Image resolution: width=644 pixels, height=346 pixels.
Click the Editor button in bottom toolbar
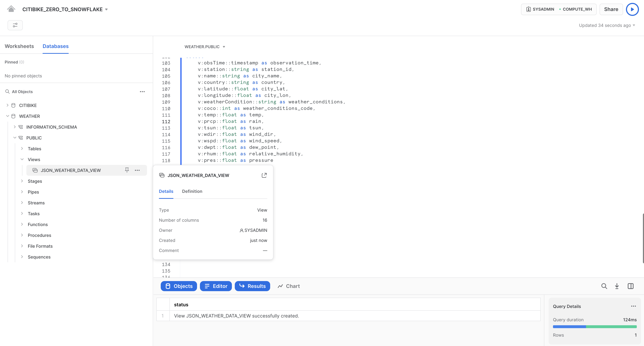pyautogui.click(x=216, y=286)
